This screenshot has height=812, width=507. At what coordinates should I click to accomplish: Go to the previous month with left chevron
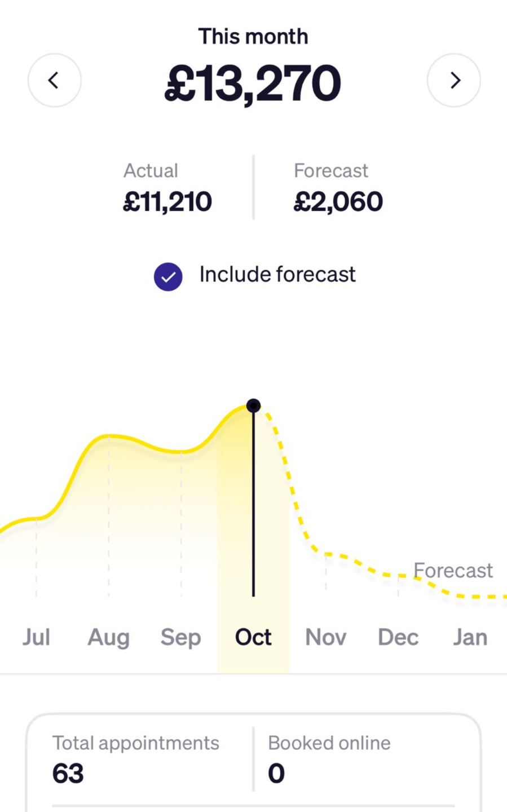click(54, 81)
